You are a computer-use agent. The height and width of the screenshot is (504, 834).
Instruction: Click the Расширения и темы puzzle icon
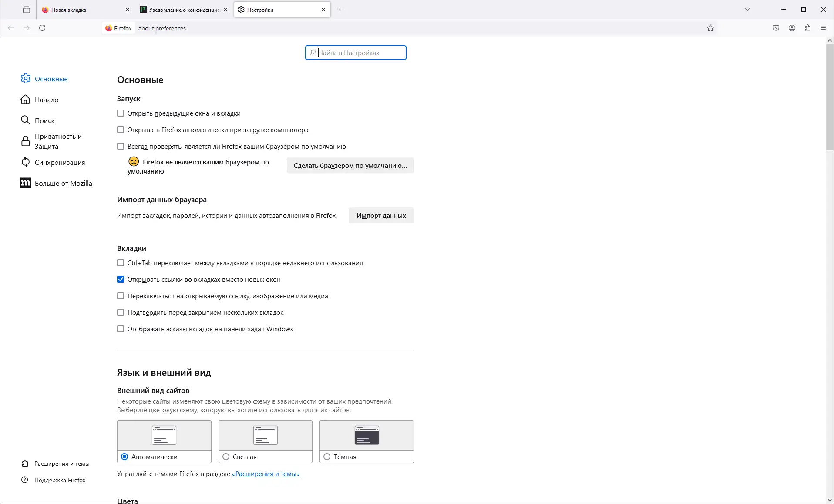click(x=25, y=464)
